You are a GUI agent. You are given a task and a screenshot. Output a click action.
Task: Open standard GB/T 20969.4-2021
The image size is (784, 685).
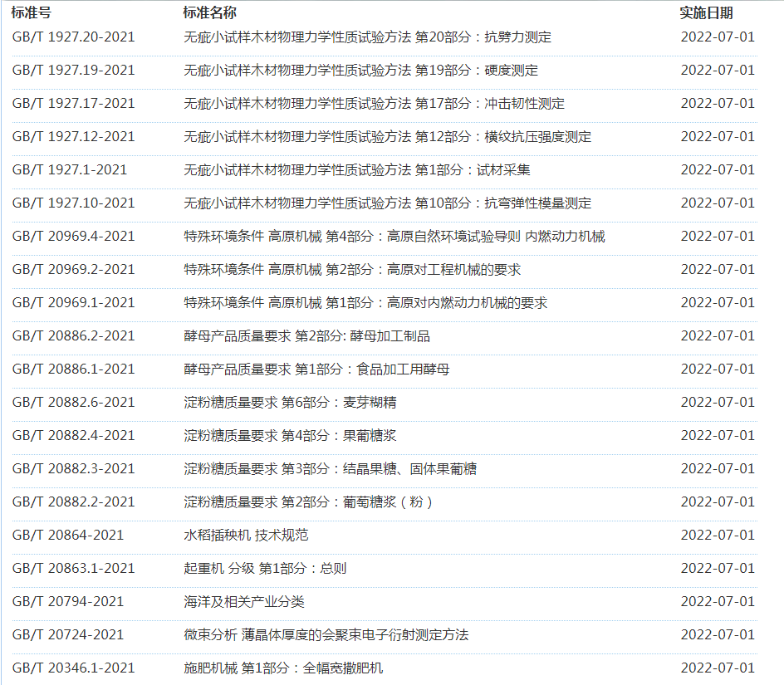point(73,236)
